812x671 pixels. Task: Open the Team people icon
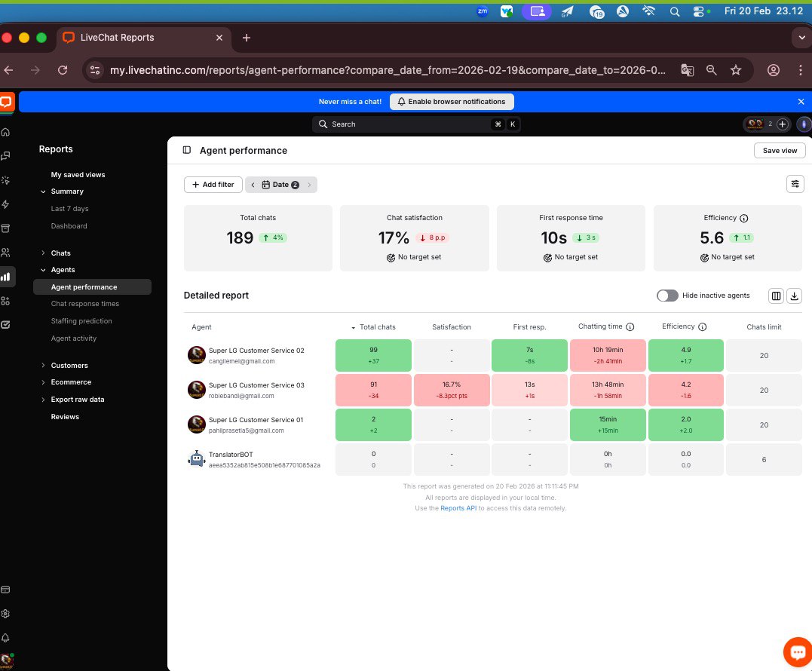(6, 252)
